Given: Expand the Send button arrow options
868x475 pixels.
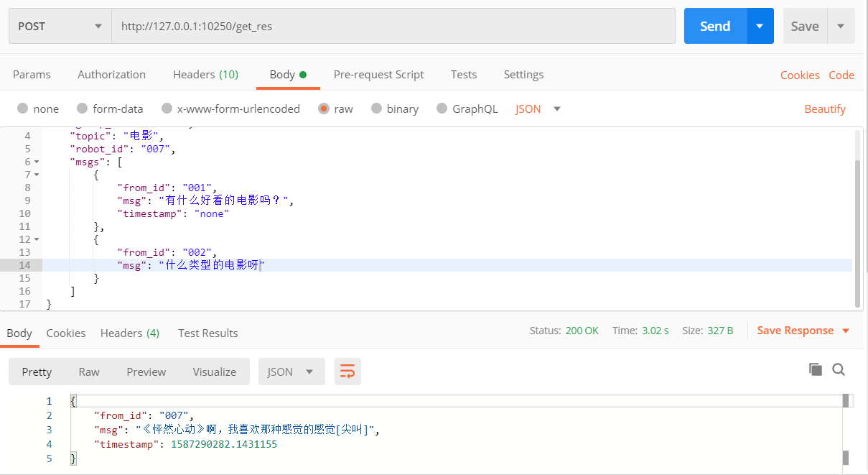Looking at the screenshot, I should click(x=760, y=26).
